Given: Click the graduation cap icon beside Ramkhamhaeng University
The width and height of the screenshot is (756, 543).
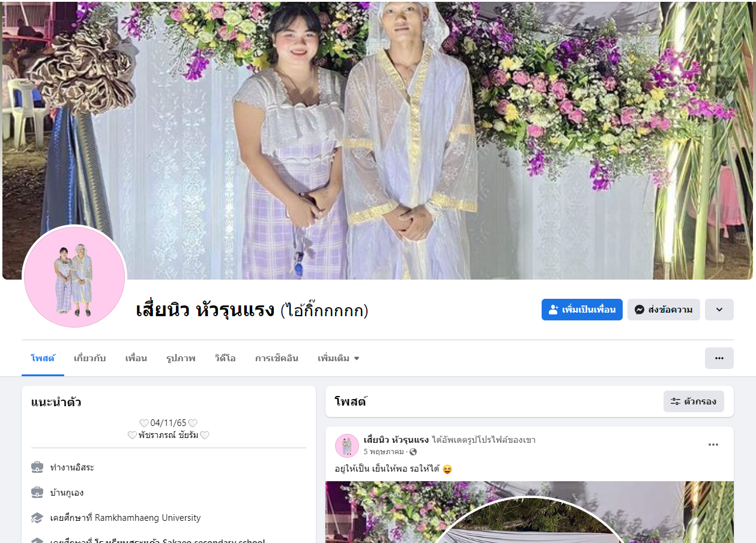Looking at the screenshot, I should [x=37, y=517].
